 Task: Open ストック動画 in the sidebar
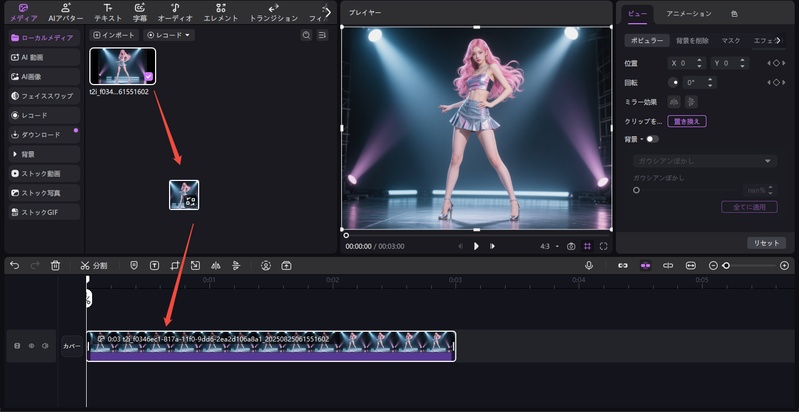44,173
